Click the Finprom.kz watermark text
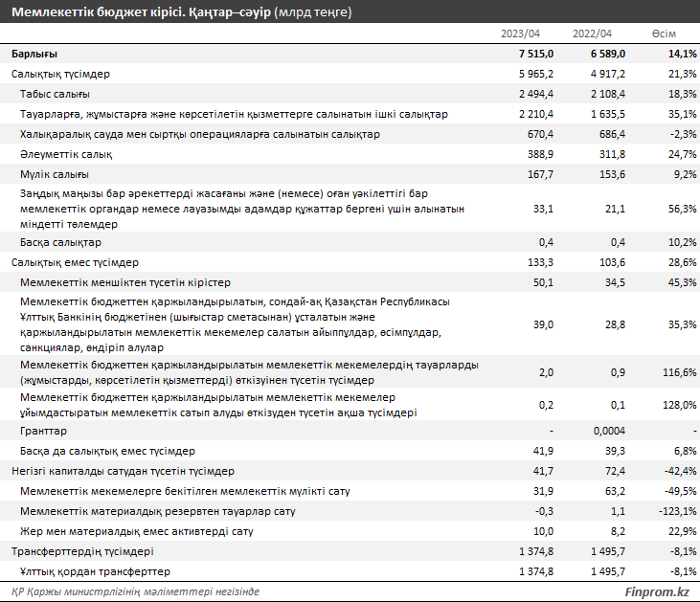This screenshot has width=700, height=602. (657, 592)
